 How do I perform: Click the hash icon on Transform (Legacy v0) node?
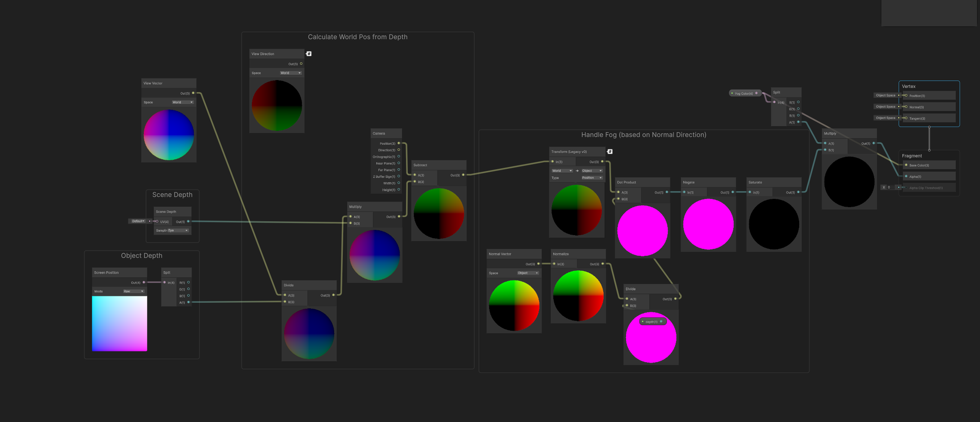click(610, 151)
